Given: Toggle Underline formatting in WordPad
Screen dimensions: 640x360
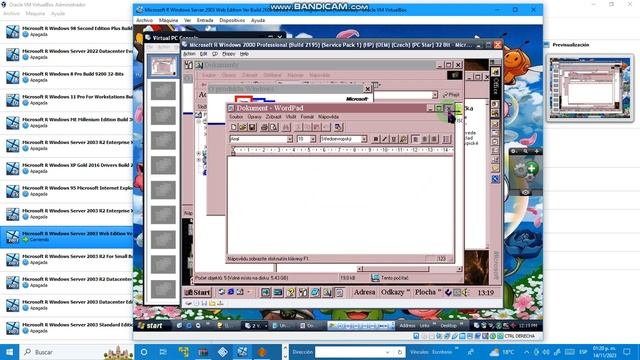Looking at the screenshot, I should (393, 139).
